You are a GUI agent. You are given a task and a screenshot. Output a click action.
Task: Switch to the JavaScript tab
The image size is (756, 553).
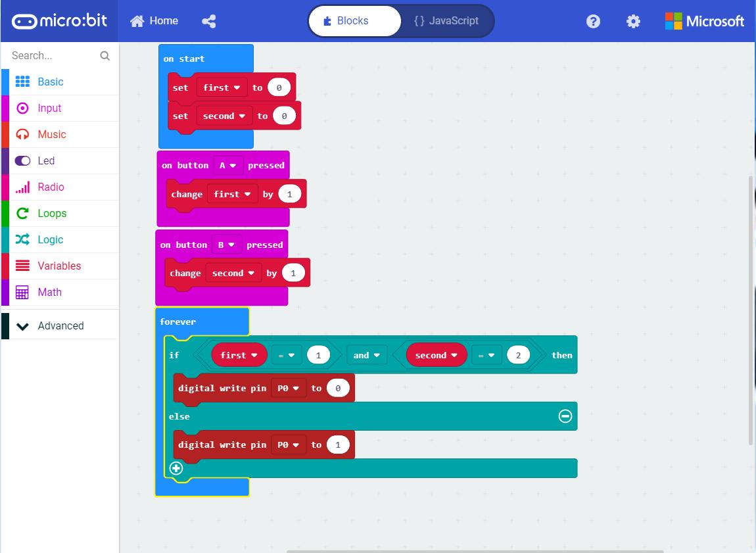[448, 20]
